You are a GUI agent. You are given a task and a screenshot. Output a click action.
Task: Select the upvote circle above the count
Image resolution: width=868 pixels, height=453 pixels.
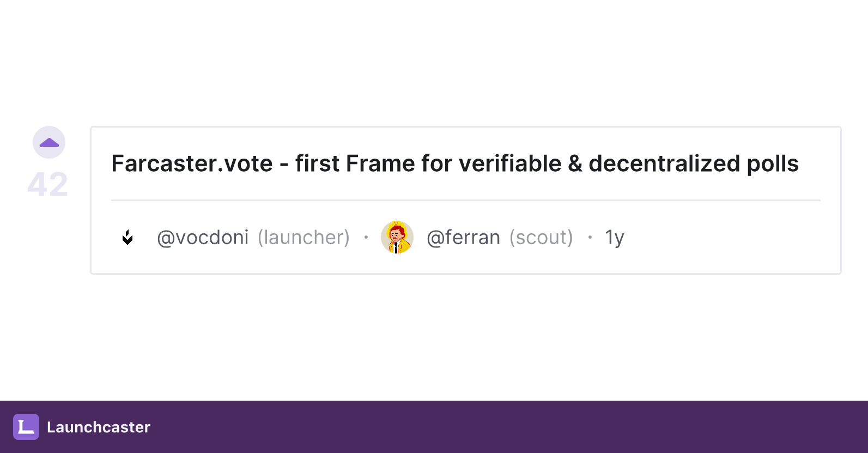point(48,142)
